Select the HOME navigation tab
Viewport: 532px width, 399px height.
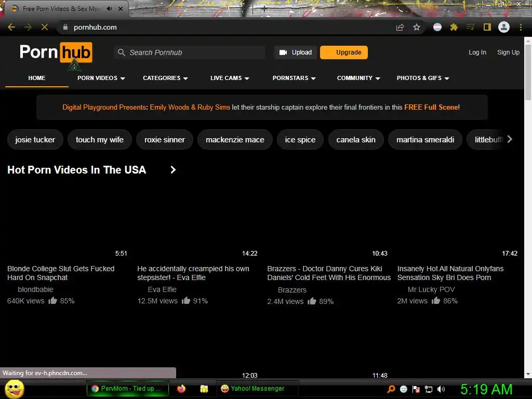coord(37,78)
